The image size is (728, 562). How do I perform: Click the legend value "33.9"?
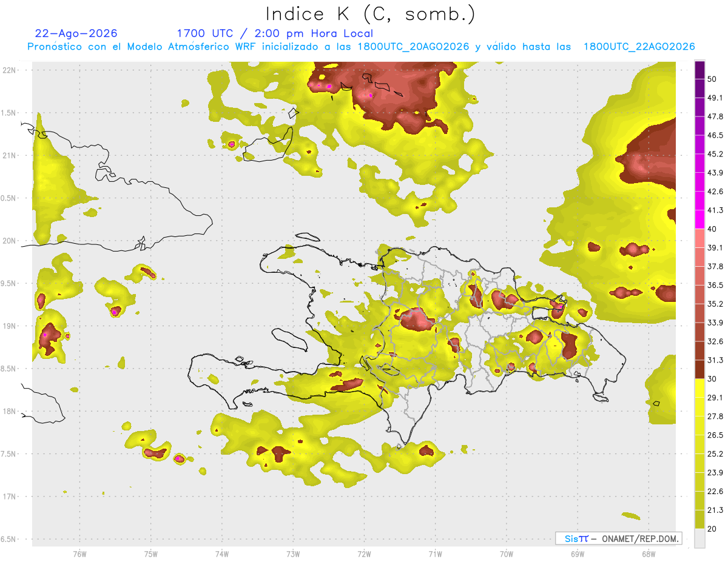point(715,323)
